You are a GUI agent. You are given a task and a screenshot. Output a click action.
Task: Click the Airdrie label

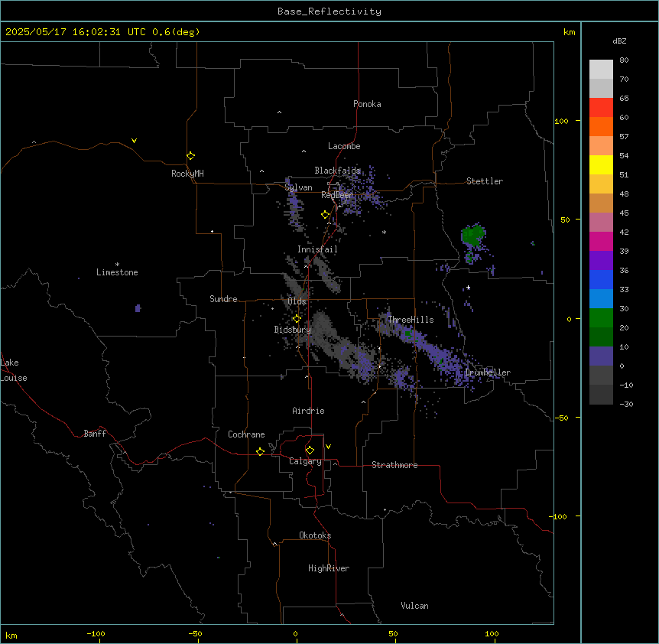(x=308, y=411)
